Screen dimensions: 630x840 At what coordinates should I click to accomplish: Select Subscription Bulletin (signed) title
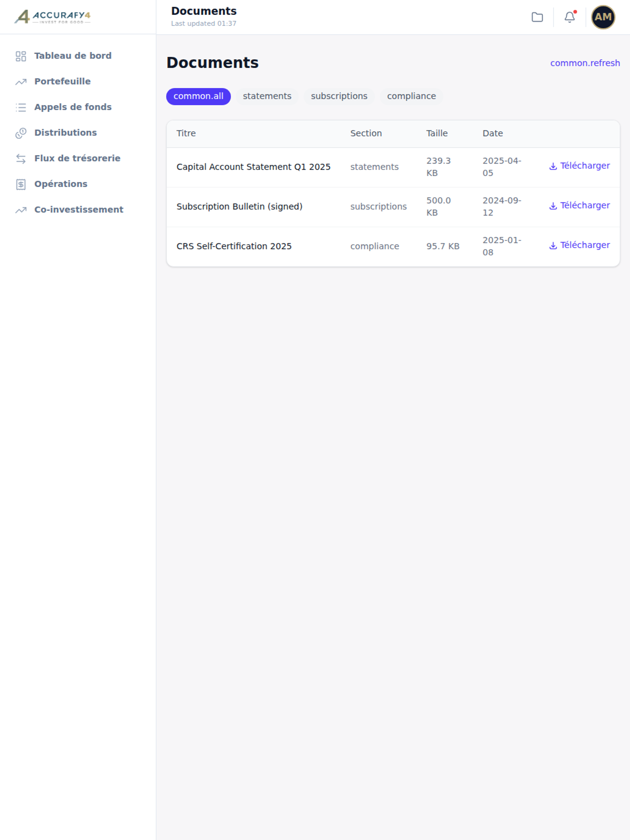tap(239, 207)
